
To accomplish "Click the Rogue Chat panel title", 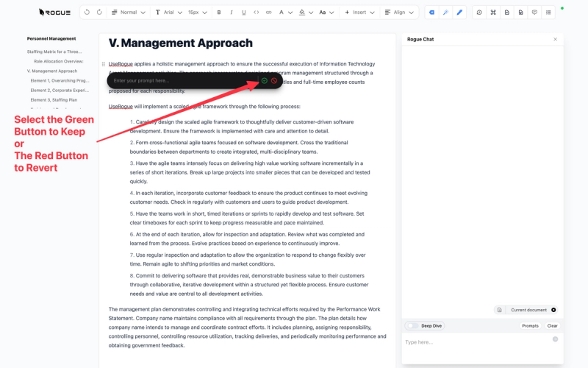I will click(420, 39).
